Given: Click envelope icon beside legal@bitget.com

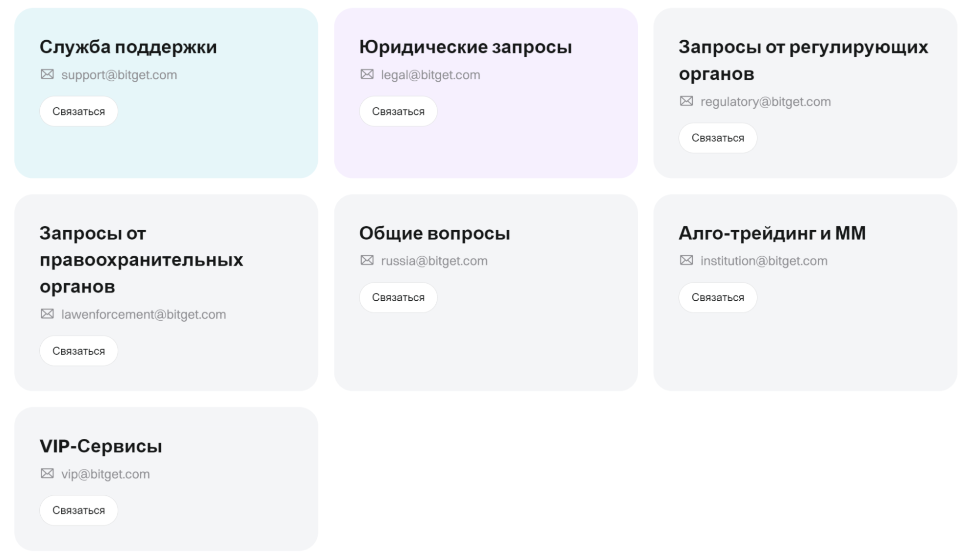Looking at the screenshot, I should point(367,74).
